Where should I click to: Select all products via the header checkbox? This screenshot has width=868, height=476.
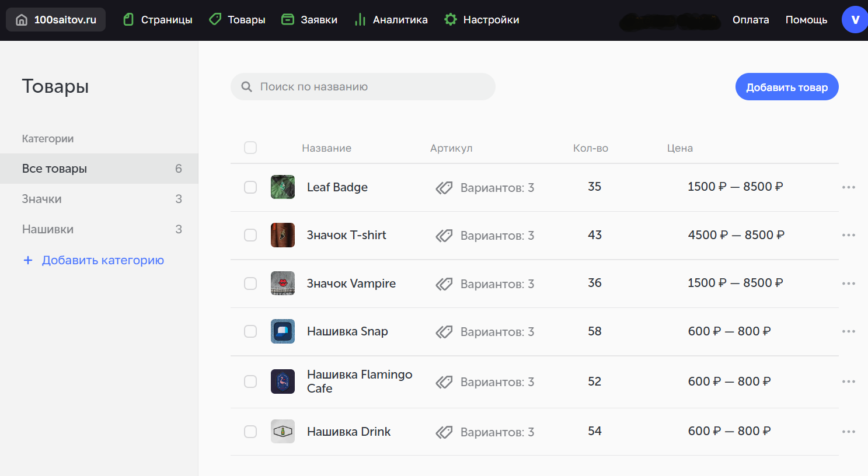pyautogui.click(x=250, y=148)
